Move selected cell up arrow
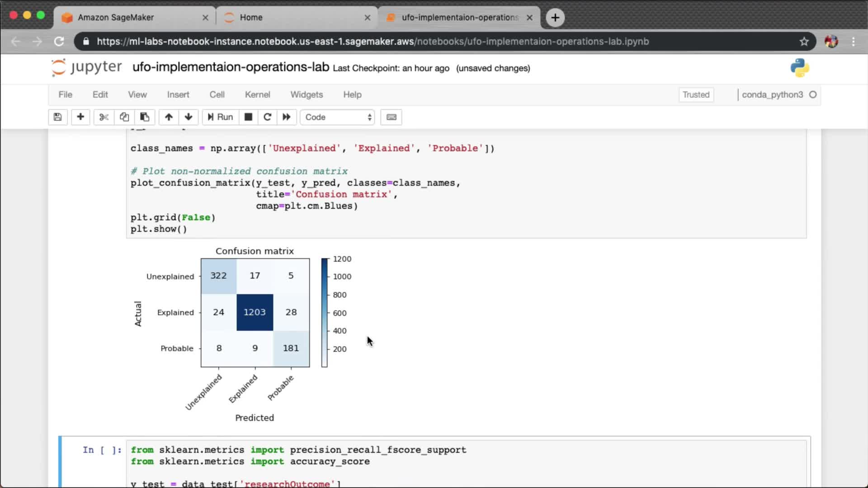Viewport: 868px width, 488px height. click(169, 117)
